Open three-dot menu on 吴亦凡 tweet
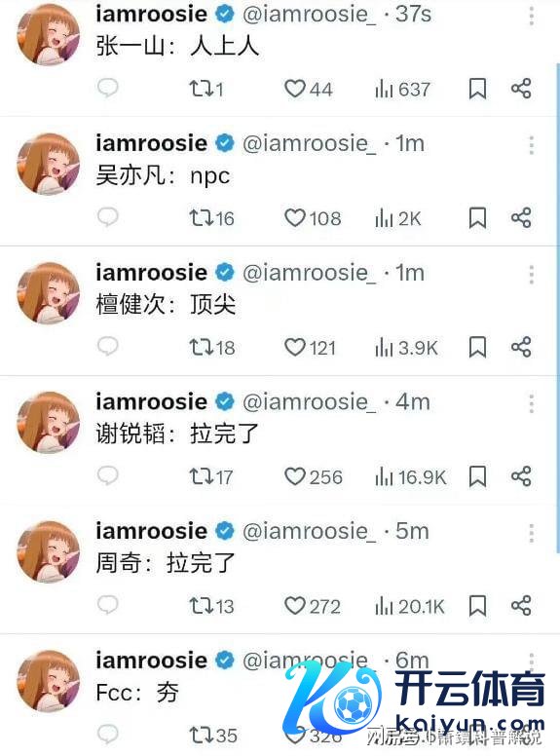 coord(531,145)
